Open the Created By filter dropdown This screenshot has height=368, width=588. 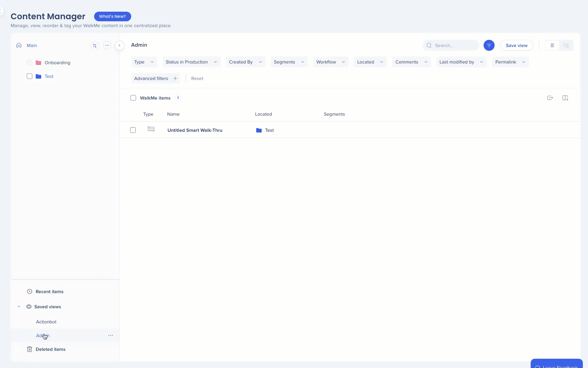246,62
